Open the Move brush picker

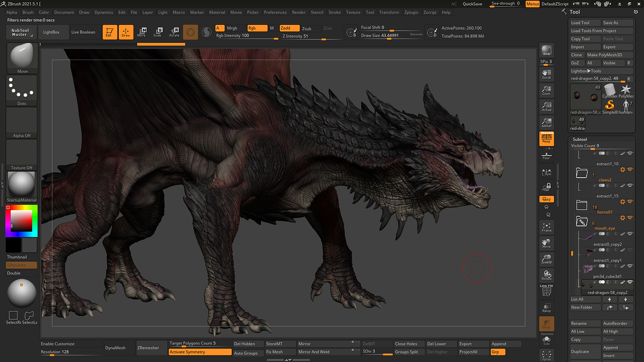click(x=22, y=58)
